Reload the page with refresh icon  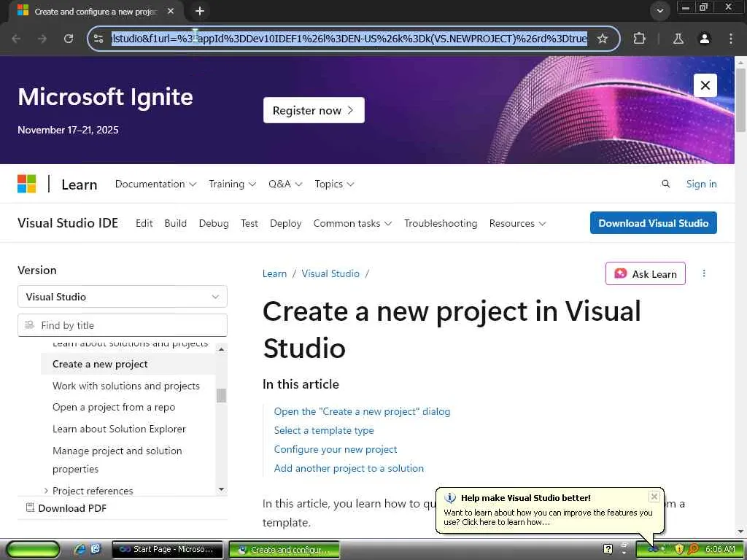point(69,39)
